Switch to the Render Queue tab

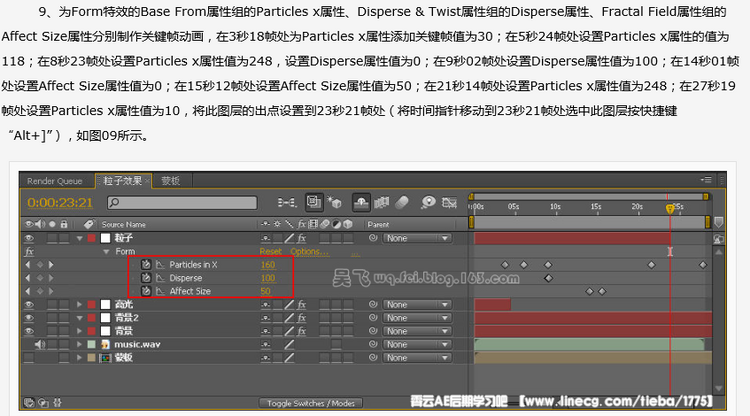click(55, 181)
